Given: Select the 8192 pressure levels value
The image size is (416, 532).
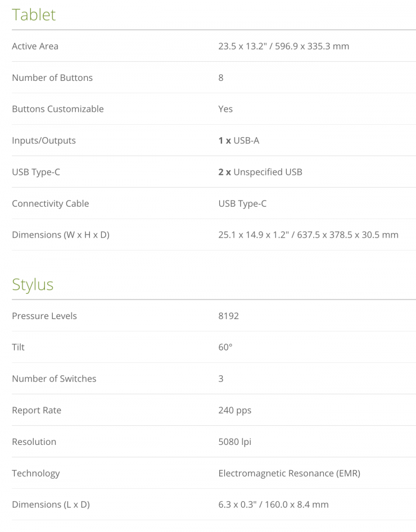Looking at the screenshot, I should (x=229, y=316).
